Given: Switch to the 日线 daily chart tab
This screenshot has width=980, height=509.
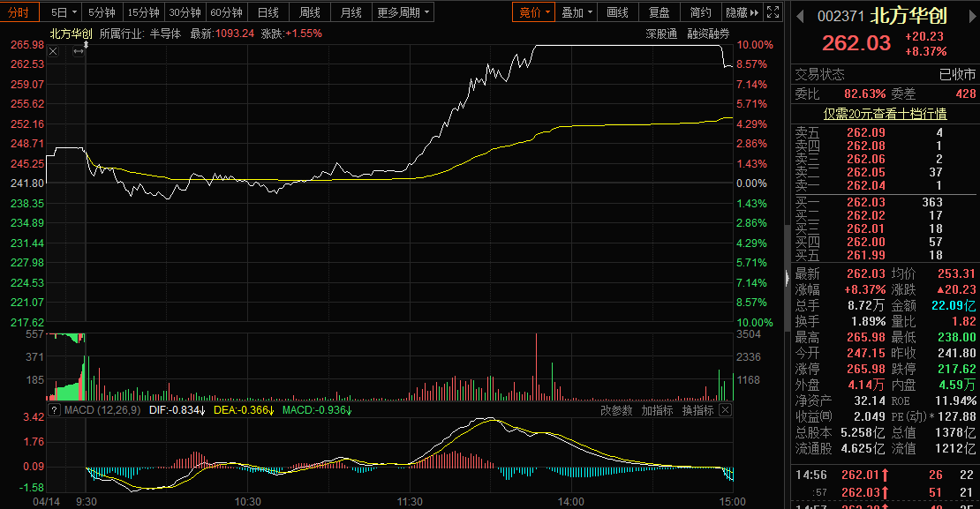Looking at the screenshot, I should (x=268, y=12).
